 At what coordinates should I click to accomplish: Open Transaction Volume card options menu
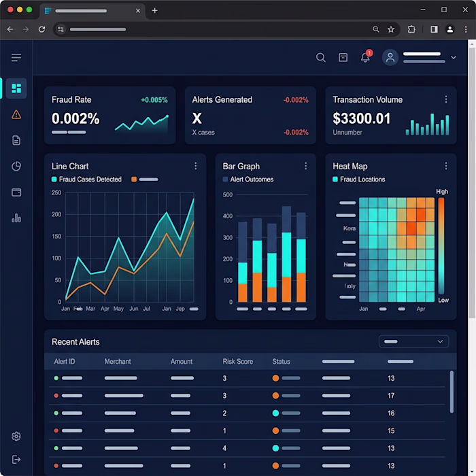446,99
